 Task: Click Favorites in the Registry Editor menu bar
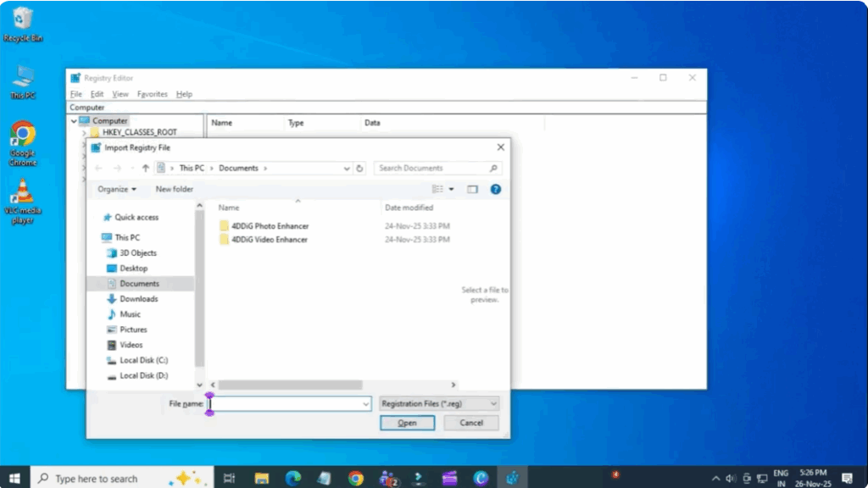coord(152,94)
